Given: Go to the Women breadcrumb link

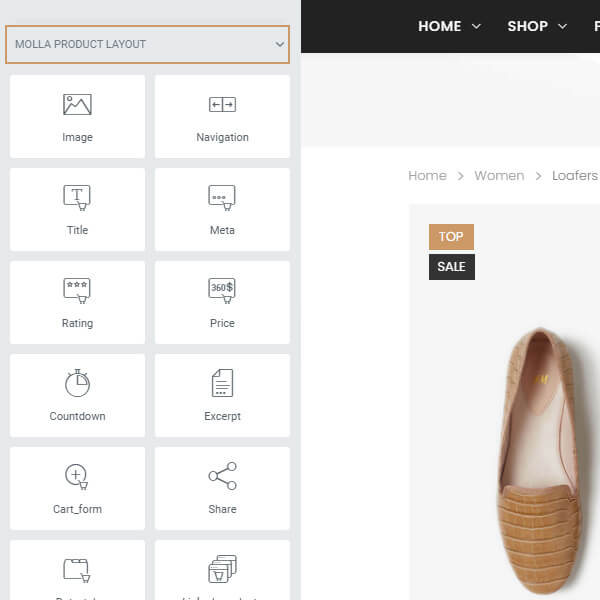Looking at the screenshot, I should click(499, 175).
